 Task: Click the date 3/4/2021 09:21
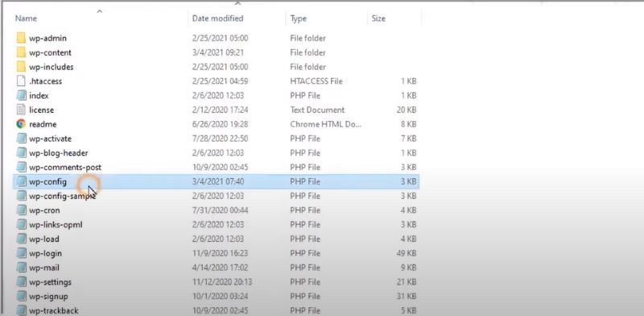click(217, 52)
